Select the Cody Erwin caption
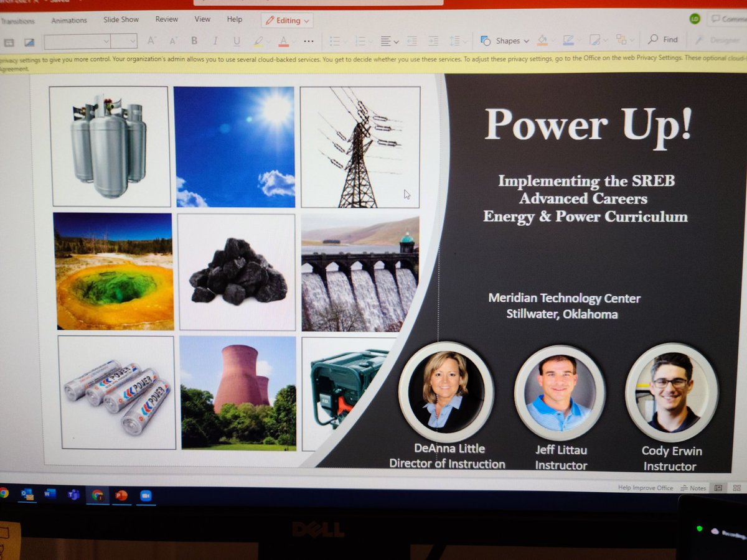Image resolution: width=747 pixels, height=560 pixels. 670,458
